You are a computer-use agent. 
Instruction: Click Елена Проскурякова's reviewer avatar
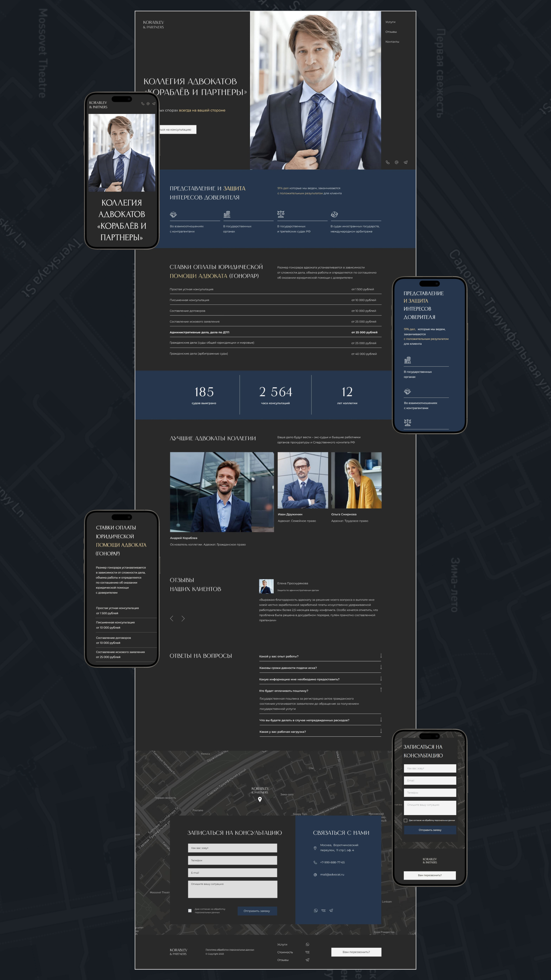(x=266, y=586)
